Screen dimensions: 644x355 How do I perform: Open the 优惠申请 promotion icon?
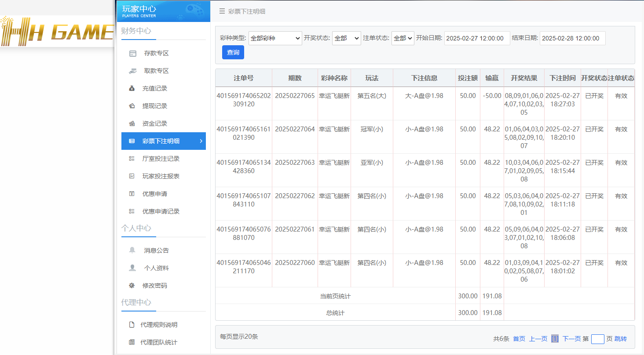click(132, 194)
